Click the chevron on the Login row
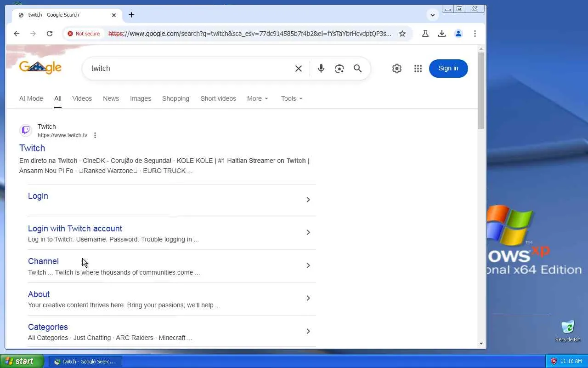 tap(308, 200)
